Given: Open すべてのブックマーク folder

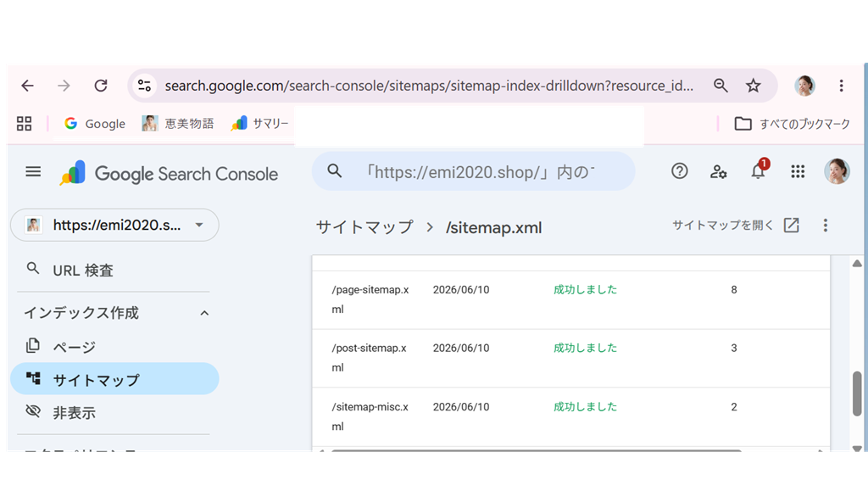Looking at the screenshot, I should (x=793, y=124).
